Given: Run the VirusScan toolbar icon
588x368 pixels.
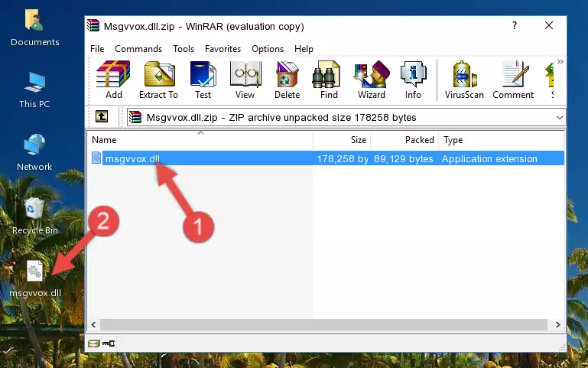Looking at the screenshot, I should point(464,74).
